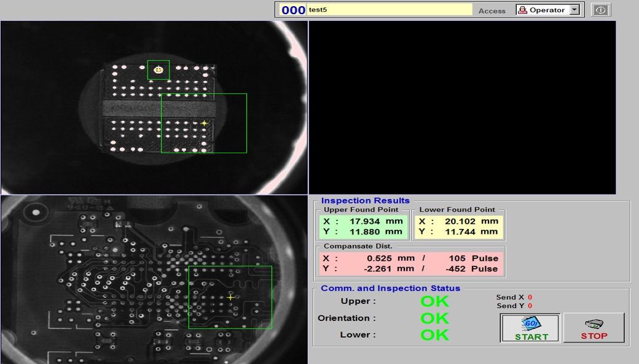
Task: Click the Lower status OK indicator
Action: tap(434, 335)
